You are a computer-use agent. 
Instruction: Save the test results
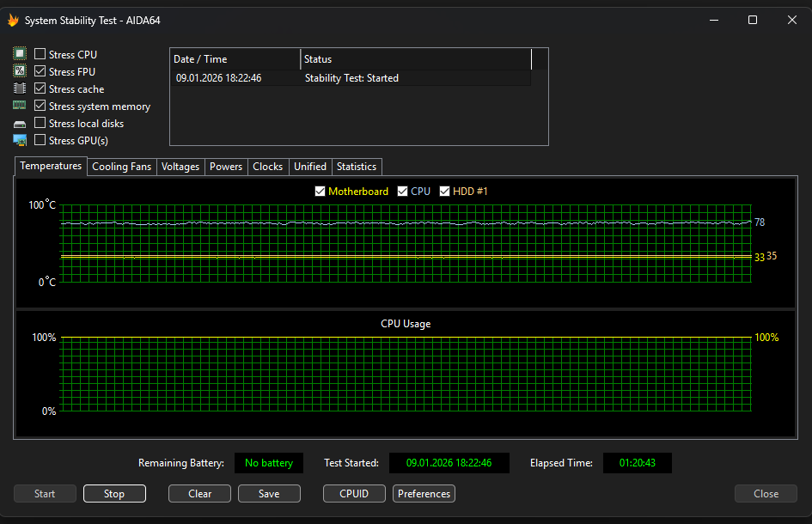(x=269, y=493)
